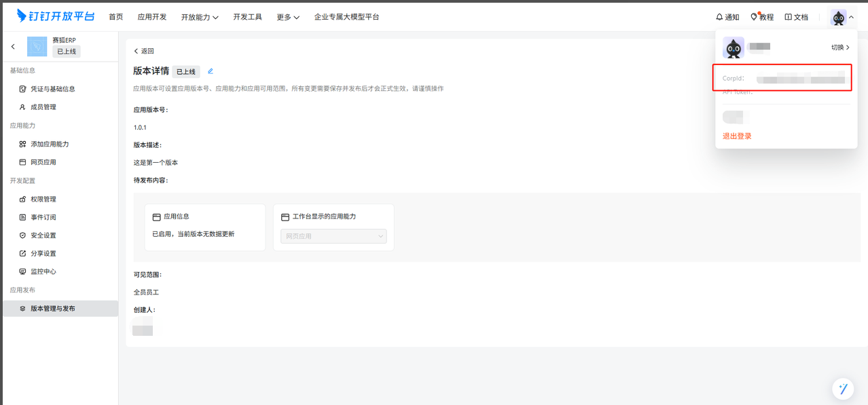Open the 开放能力 dropdown menu
The width and height of the screenshot is (868, 405).
pos(200,17)
